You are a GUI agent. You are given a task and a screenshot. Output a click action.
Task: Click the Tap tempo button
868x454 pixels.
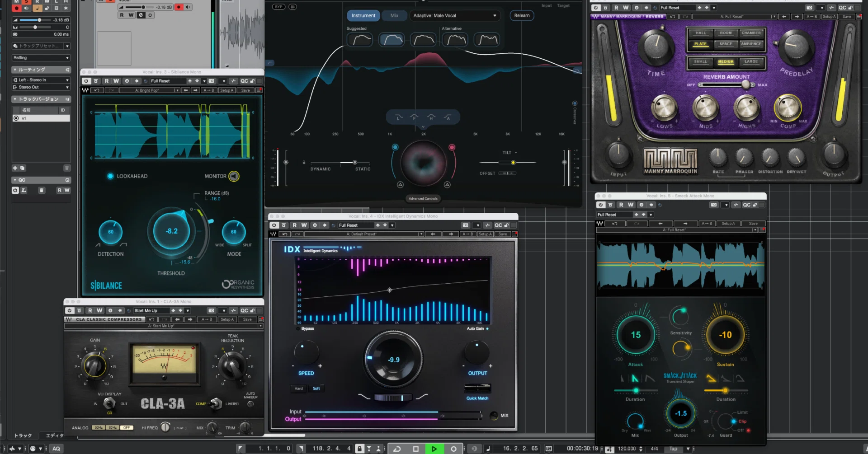click(x=674, y=449)
